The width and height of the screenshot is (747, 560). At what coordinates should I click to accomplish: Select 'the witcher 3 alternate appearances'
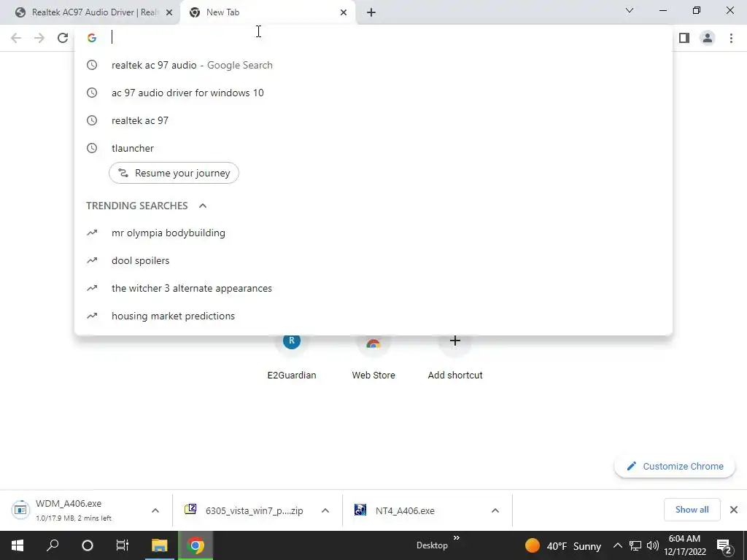pyautogui.click(x=373, y=288)
